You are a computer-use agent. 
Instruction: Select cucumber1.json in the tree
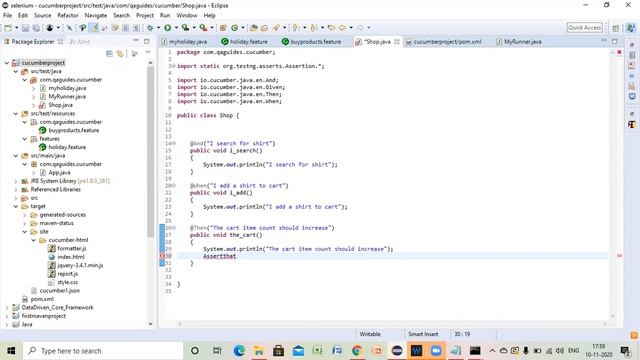click(59, 291)
